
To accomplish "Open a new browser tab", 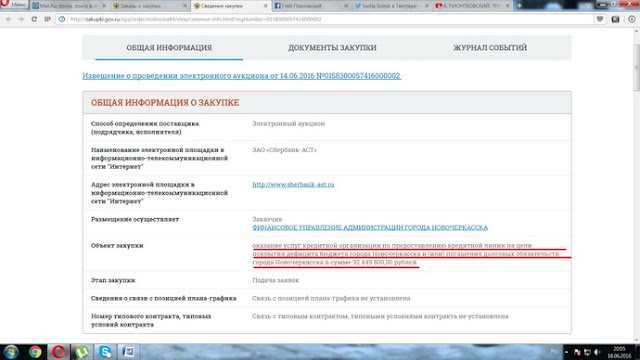I will pos(520,6).
